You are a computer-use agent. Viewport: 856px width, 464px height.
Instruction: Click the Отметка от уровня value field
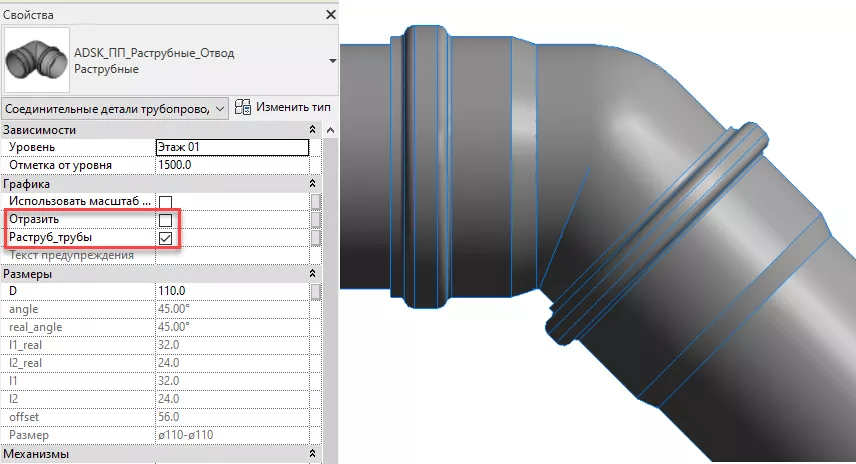231,165
